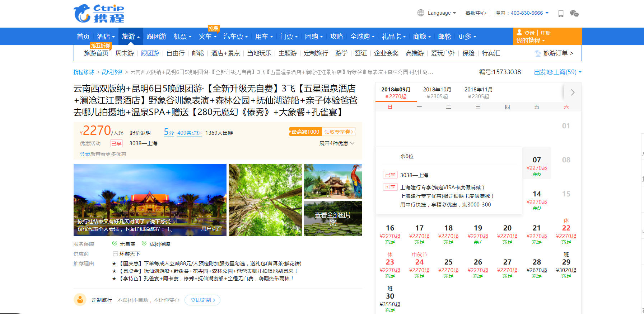This screenshot has height=314, width=644.
Task: Click the 无自费 checkmark icon
Action: pyautogui.click(x=115, y=243)
